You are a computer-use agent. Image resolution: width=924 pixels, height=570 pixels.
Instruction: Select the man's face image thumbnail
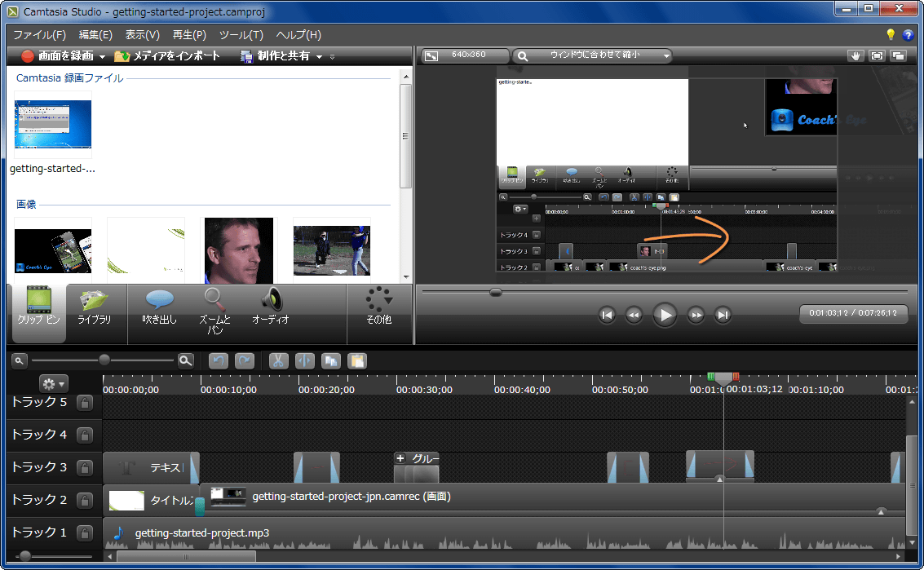click(x=239, y=250)
